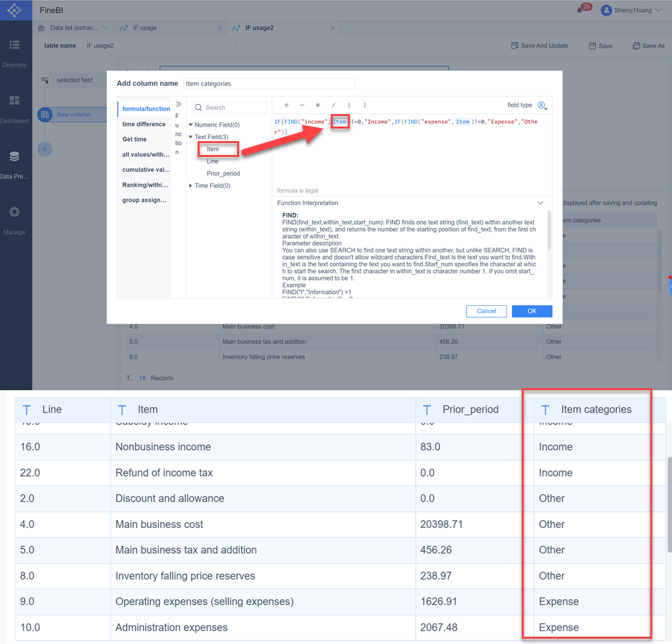Open the user account dropdown arrow
This screenshot has height=644, width=672.
pos(658,11)
